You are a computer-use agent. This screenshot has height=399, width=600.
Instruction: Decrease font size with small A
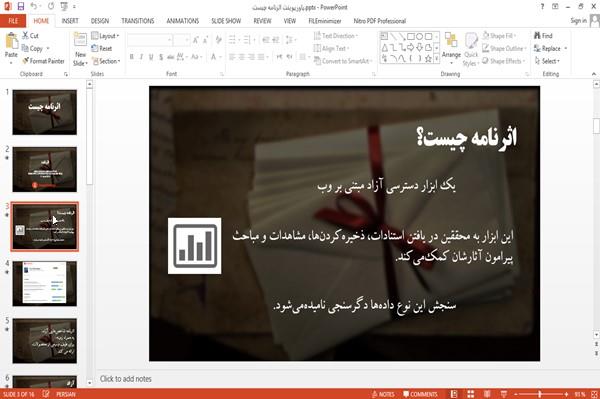(206, 39)
